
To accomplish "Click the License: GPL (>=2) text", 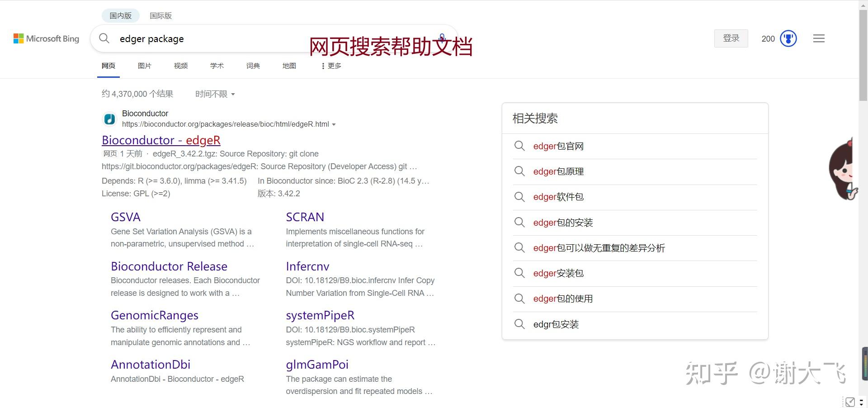I will (136, 194).
